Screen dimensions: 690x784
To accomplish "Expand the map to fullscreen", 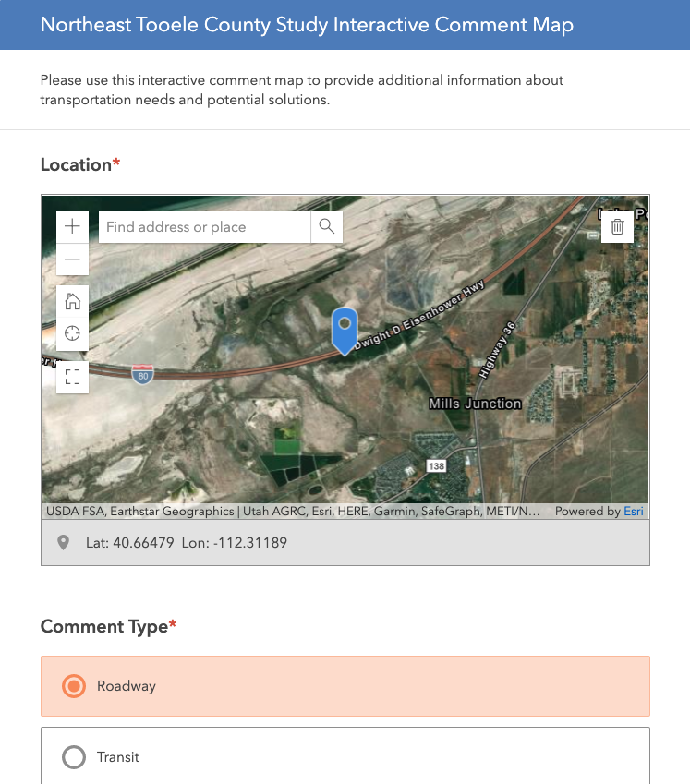I will (x=72, y=377).
